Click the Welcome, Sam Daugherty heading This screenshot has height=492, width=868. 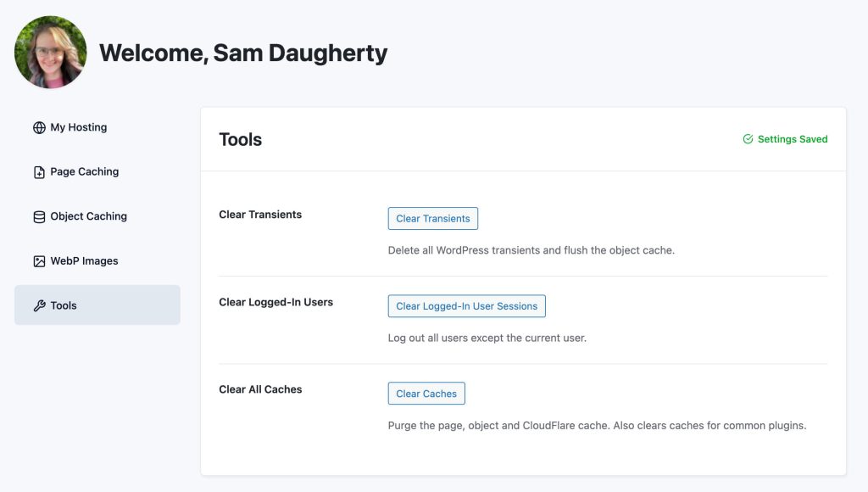point(243,52)
